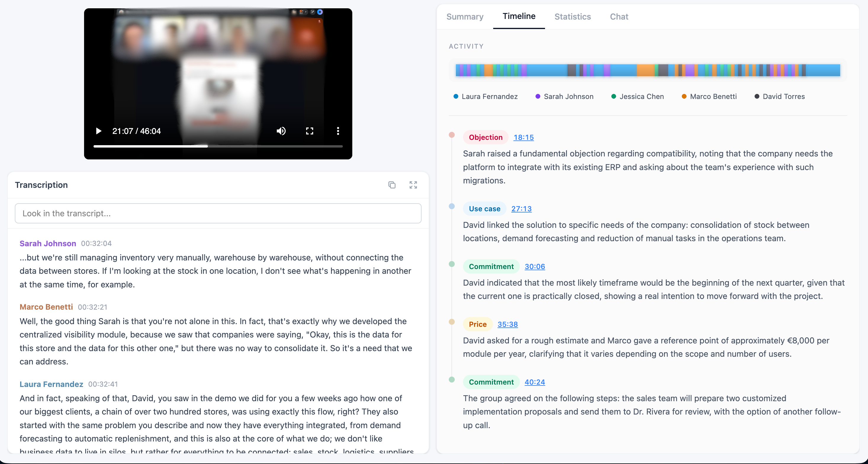The height and width of the screenshot is (464, 868).
Task: Jump to final Commitment at 40:24
Action: click(534, 382)
